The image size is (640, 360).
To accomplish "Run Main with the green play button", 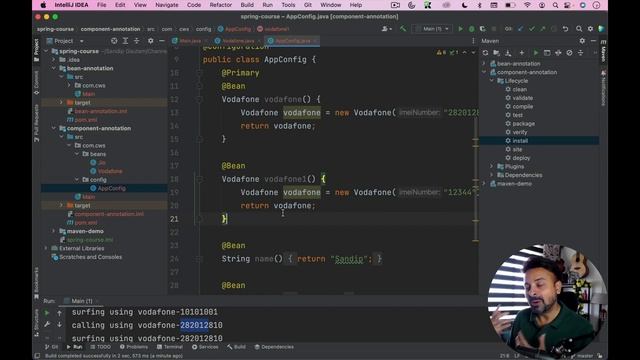I will click(460, 29).
